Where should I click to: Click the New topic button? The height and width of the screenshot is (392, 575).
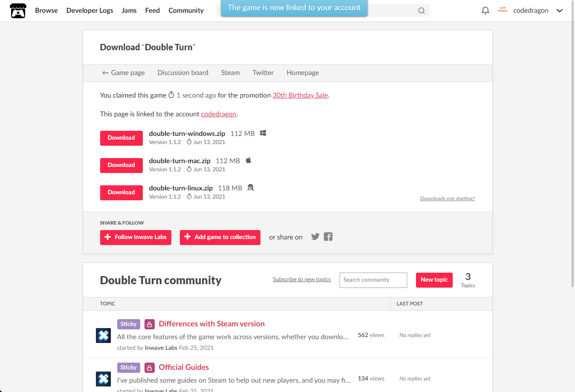434,280
